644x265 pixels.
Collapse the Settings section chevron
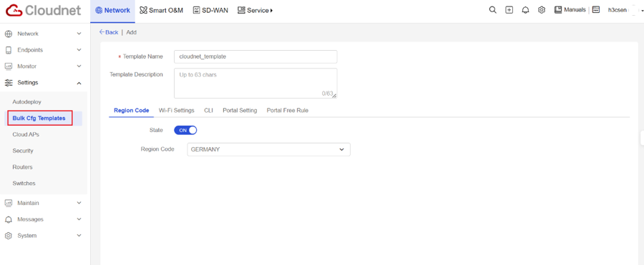click(79, 83)
